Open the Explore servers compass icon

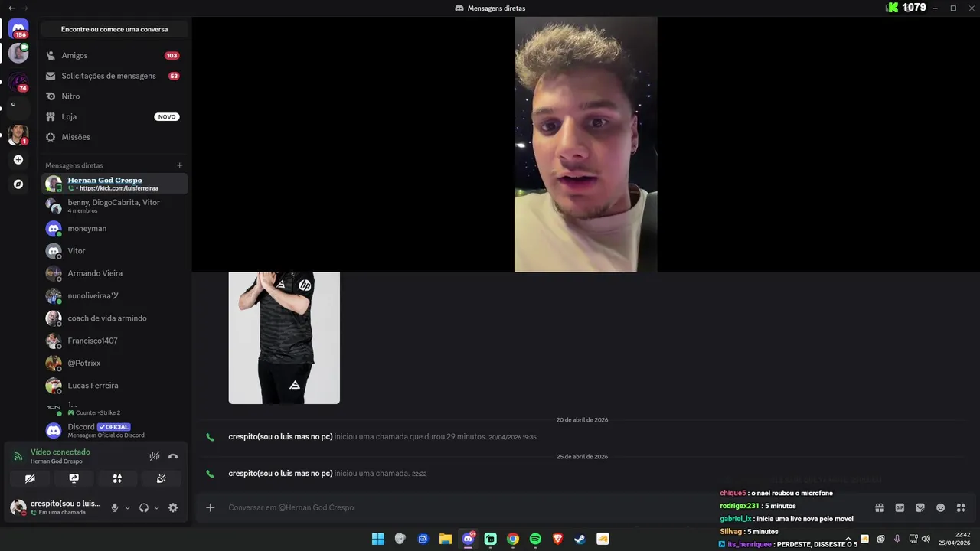coord(18,184)
